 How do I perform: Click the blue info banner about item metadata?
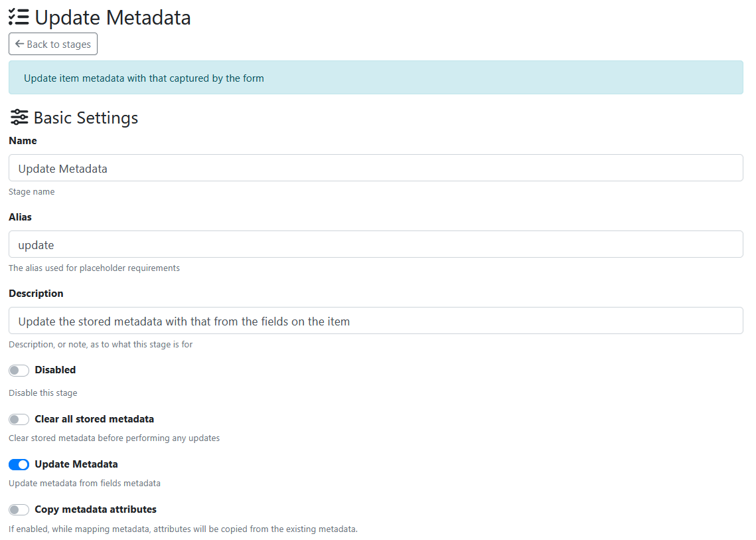click(376, 78)
